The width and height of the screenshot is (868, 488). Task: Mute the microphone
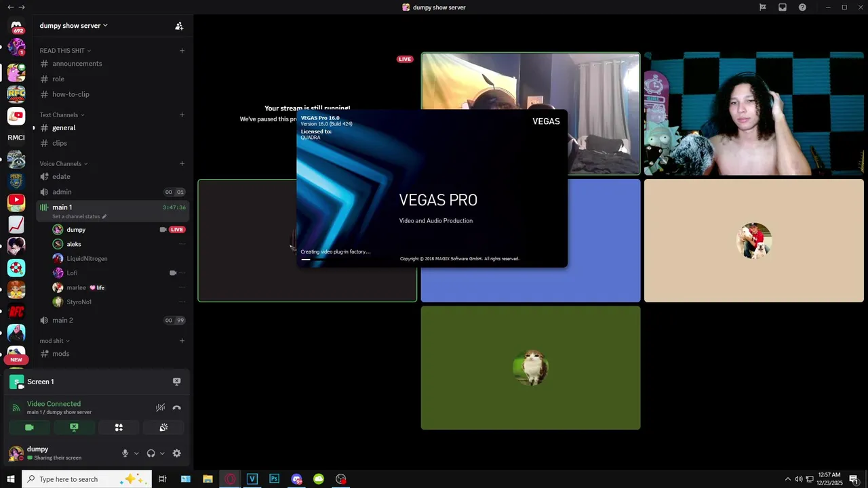(125, 453)
